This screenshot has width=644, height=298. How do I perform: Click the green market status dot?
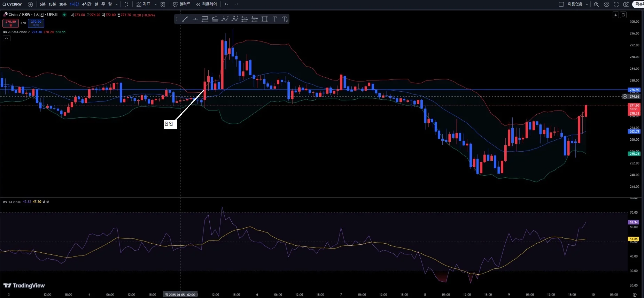[x=64, y=15]
